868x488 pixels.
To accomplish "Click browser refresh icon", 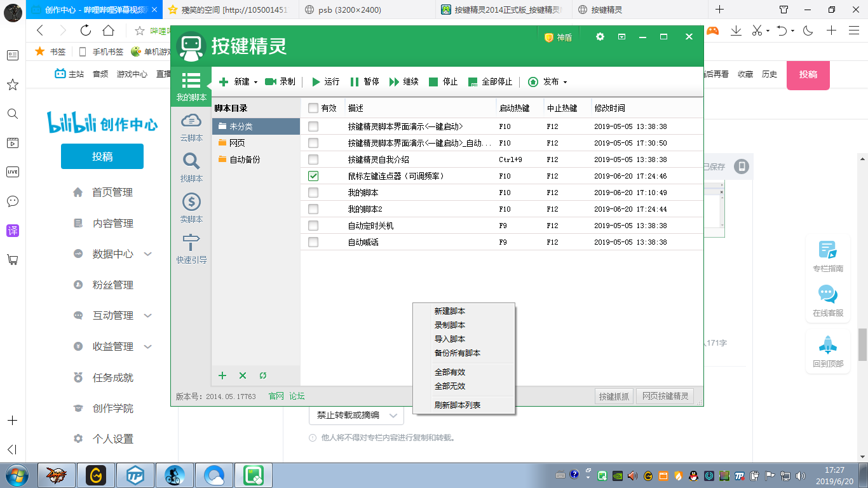I will [86, 30].
